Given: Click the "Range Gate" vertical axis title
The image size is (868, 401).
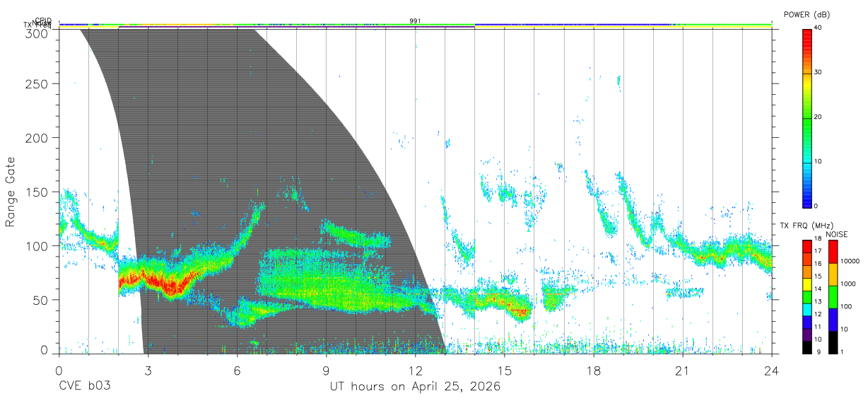Looking at the screenshot, I should [x=11, y=192].
